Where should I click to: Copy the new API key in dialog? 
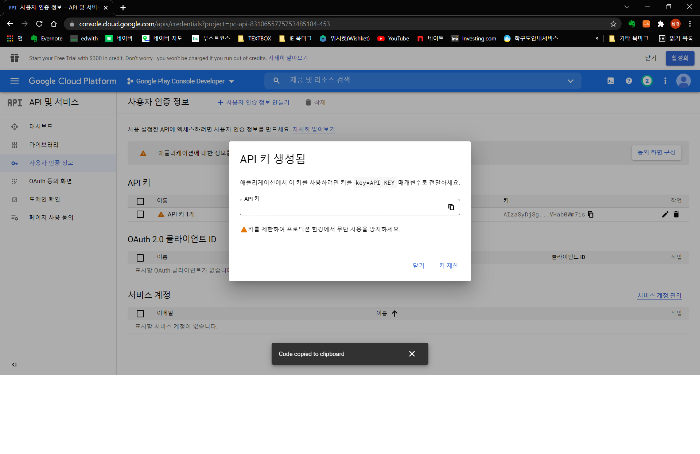tap(451, 207)
